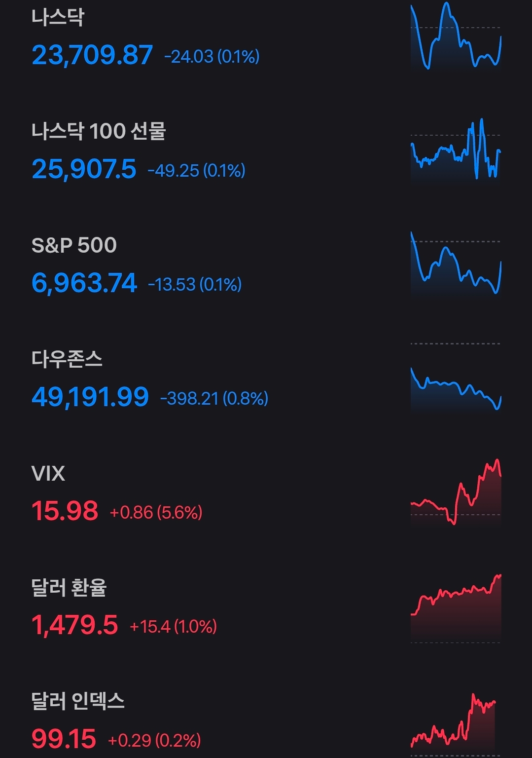Click the 25,907.5 futures price
The height and width of the screenshot is (758, 532).
pos(84,169)
